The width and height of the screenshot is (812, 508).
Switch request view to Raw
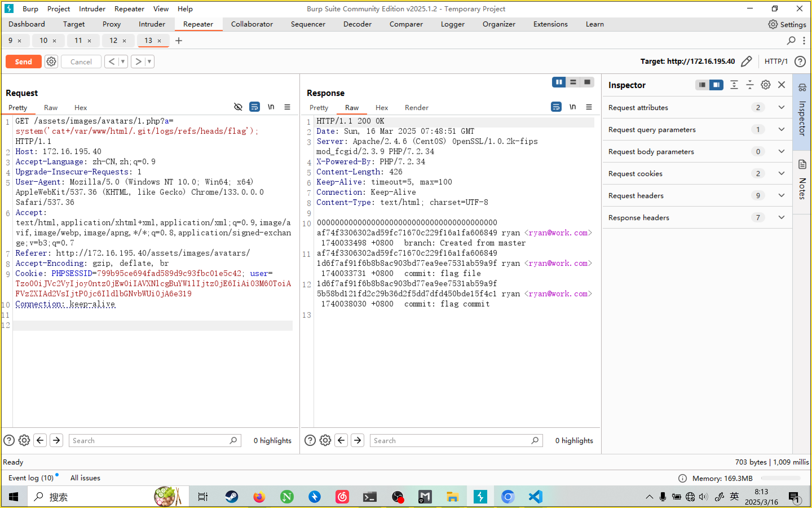pyautogui.click(x=51, y=108)
